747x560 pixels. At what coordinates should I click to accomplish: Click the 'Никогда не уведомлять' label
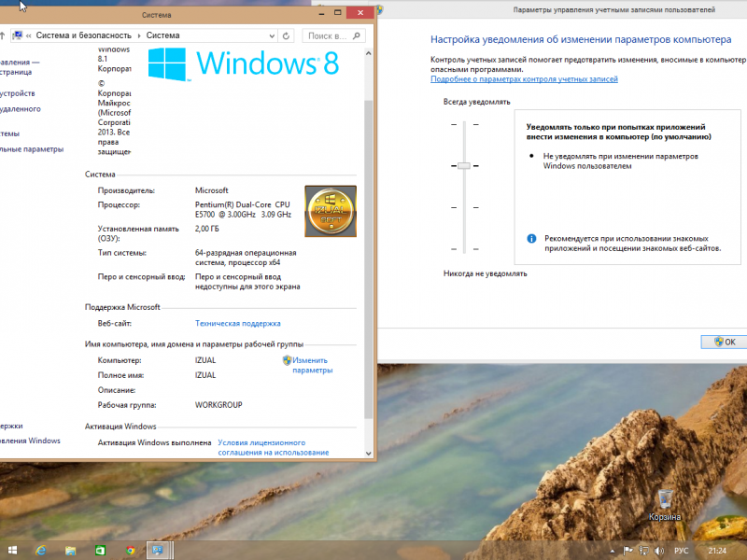(485, 273)
